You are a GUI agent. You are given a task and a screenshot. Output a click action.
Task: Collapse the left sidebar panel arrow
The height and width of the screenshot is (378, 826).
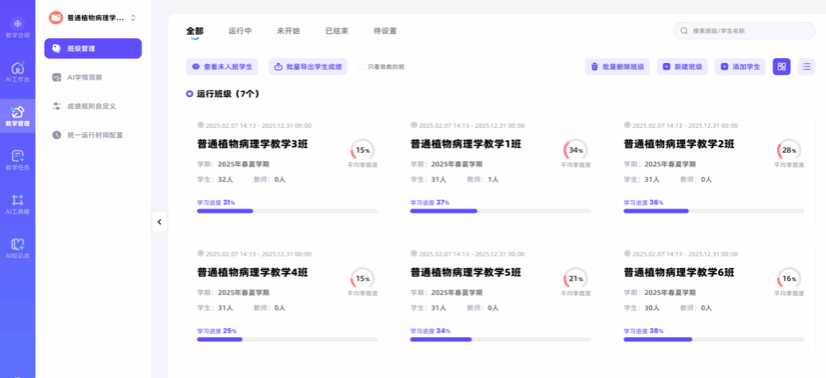coord(159,222)
